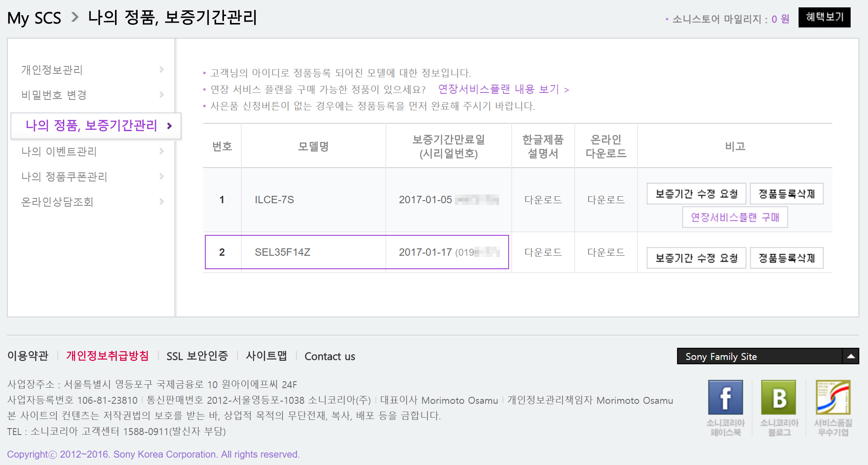Click the arrow next to 개인정보관리
This screenshot has width=868, height=465.
(161, 69)
